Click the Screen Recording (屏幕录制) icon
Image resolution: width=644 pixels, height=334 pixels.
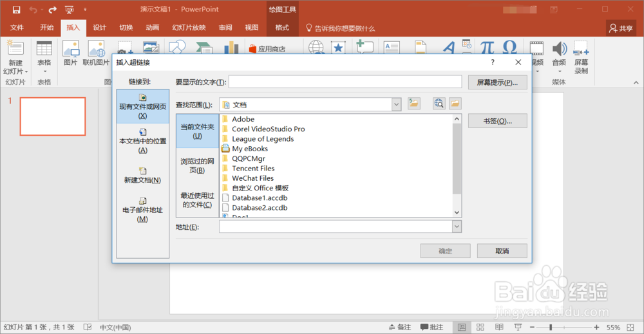[581, 49]
